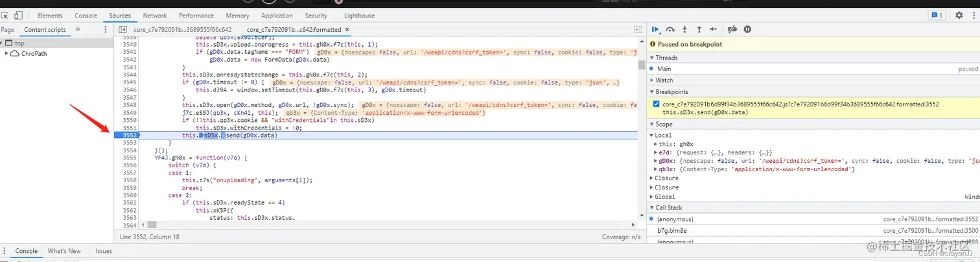980x262 pixels.
Task: Open the unformatted core_c7e792091b file tab
Action: tap(183, 30)
